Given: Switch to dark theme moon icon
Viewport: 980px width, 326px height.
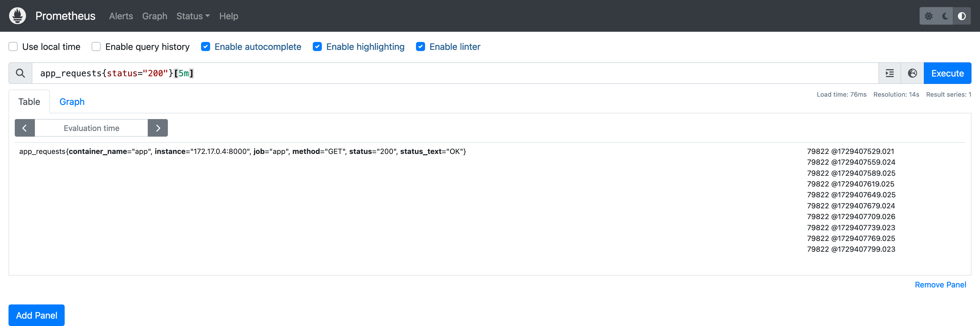Looking at the screenshot, I should (945, 16).
